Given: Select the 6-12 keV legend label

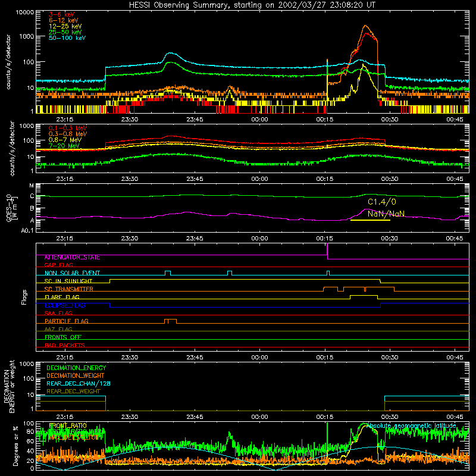Looking at the screenshot, I should click(x=64, y=20).
